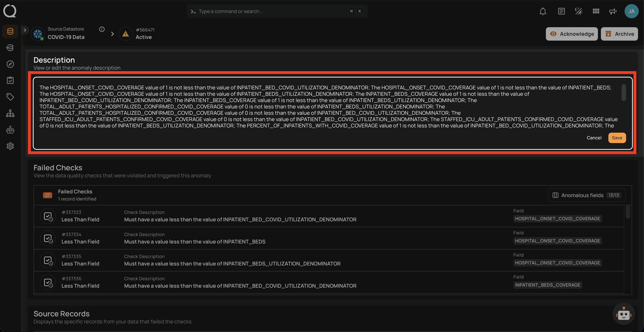
Task: Open the Qualytics logo home
Action: (10, 11)
